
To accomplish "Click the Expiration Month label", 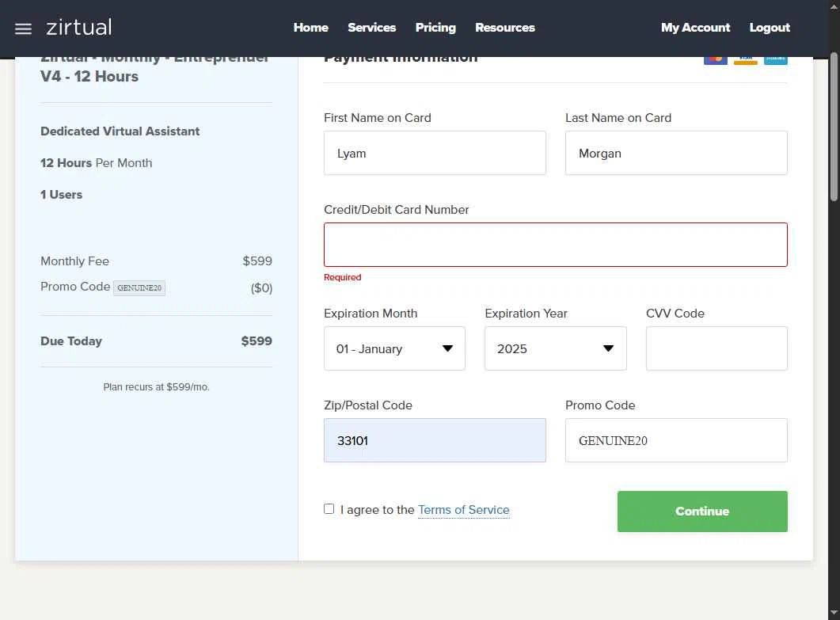I will pos(371,314).
